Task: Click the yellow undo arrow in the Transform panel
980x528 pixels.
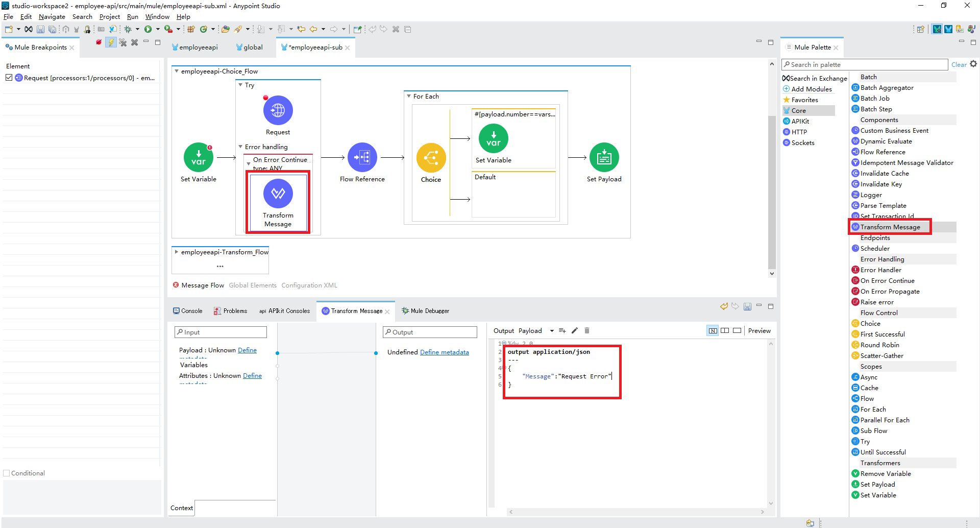Action: (724, 306)
